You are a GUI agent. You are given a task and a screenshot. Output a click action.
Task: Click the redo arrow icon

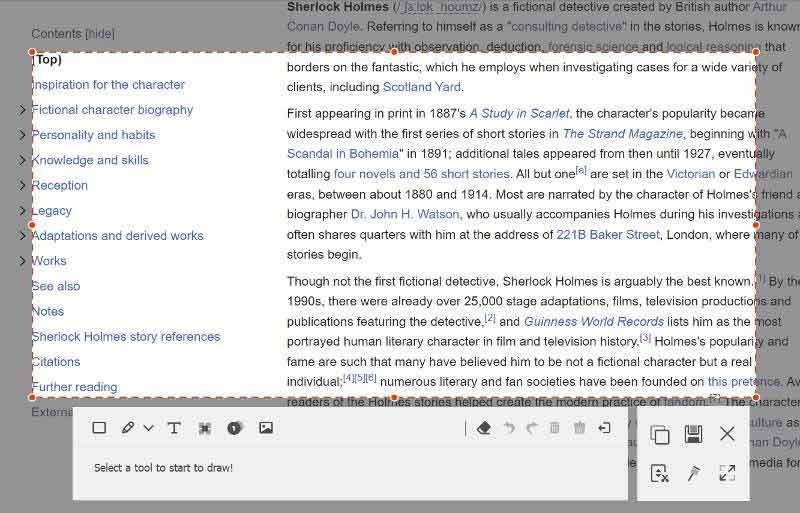tap(532, 428)
